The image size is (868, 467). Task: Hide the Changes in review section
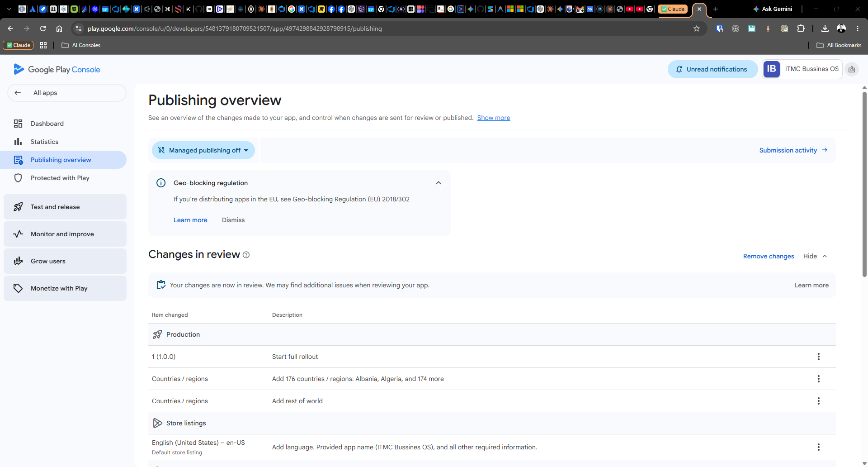pos(815,256)
